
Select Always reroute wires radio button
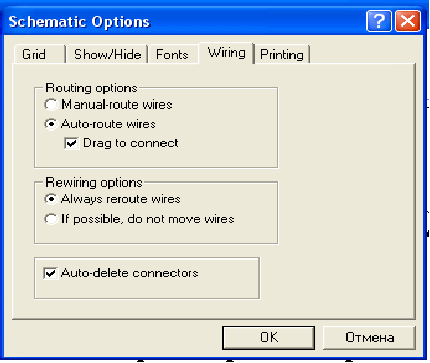(51, 199)
